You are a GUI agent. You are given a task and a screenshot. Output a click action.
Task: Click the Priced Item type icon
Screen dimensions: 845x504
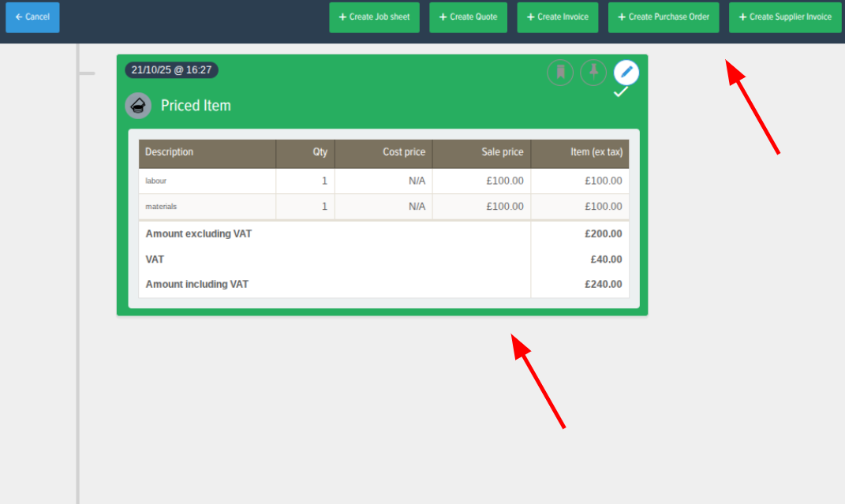pyautogui.click(x=138, y=106)
